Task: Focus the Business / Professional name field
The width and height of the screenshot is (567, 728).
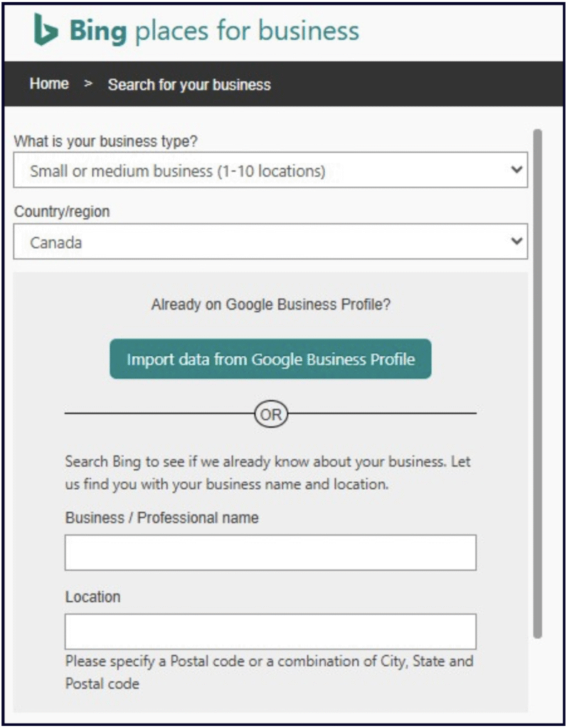Action: (x=270, y=552)
